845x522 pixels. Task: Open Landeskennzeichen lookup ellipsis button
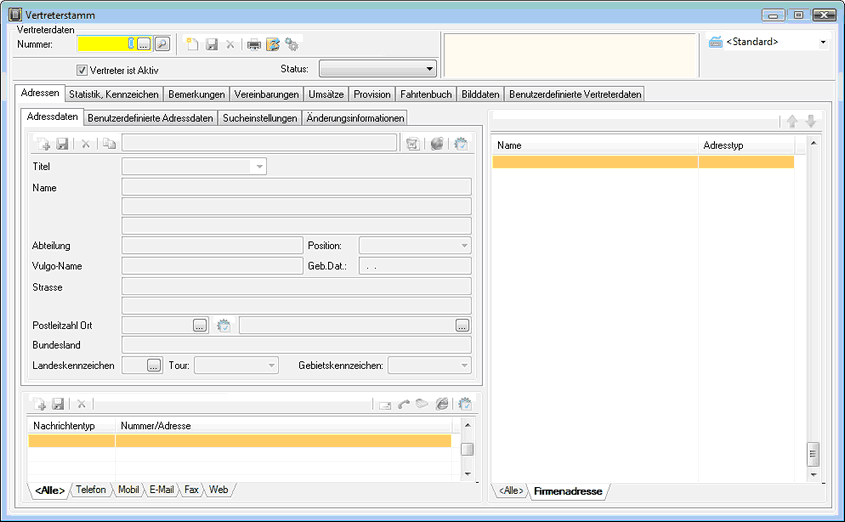(154, 365)
